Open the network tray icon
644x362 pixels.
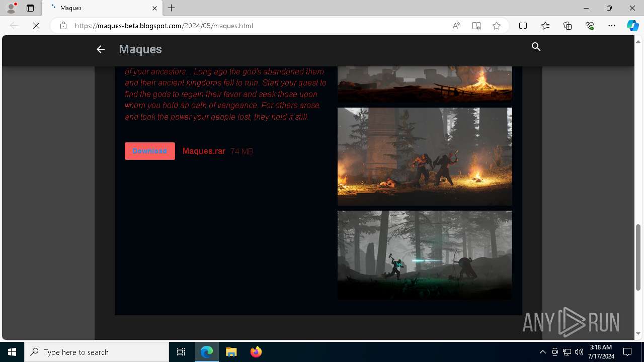(x=567, y=352)
